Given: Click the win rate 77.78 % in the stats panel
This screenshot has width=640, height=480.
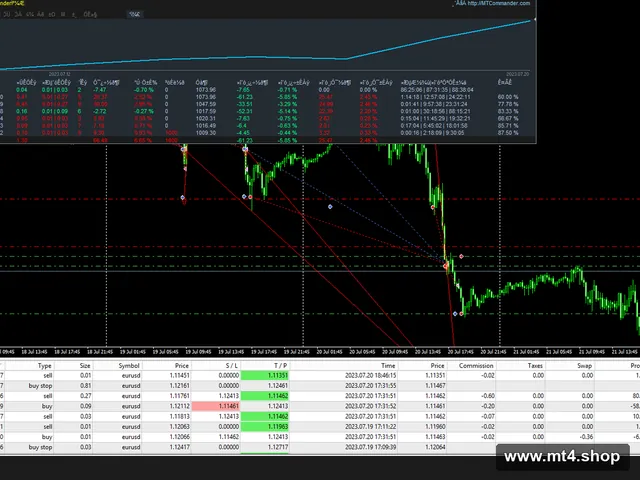Looking at the screenshot, I should [x=508, y=104].
